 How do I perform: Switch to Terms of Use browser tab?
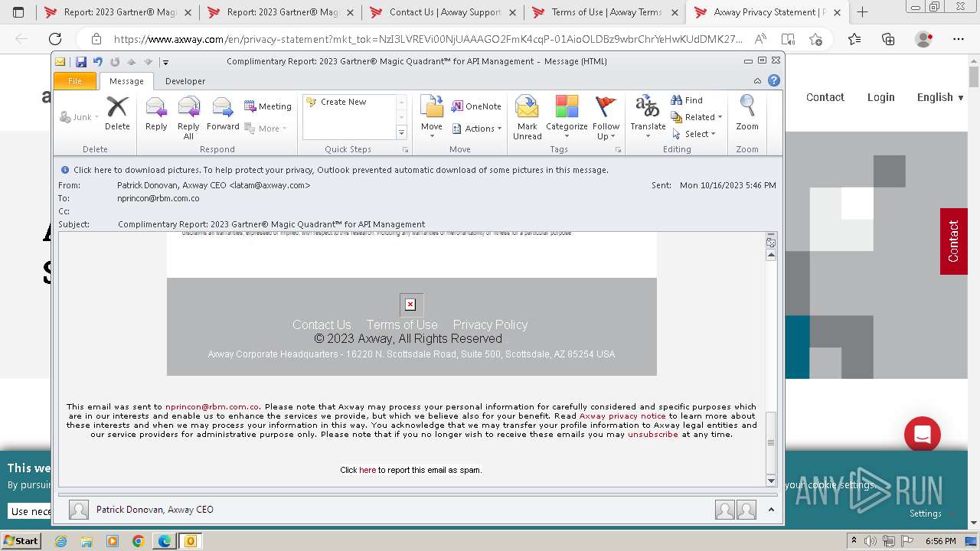pyautogui.click(x=606, y=12)
